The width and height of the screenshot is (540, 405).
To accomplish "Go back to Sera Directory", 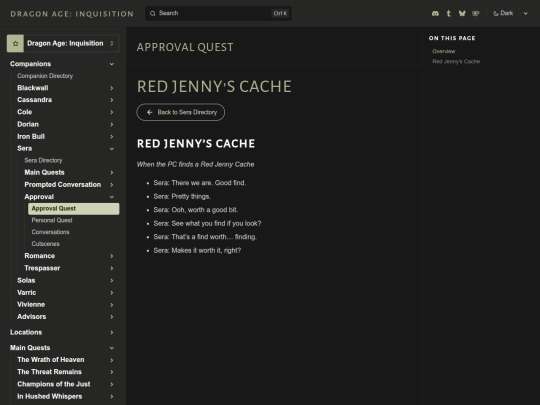I will click(x=180, y=112).
